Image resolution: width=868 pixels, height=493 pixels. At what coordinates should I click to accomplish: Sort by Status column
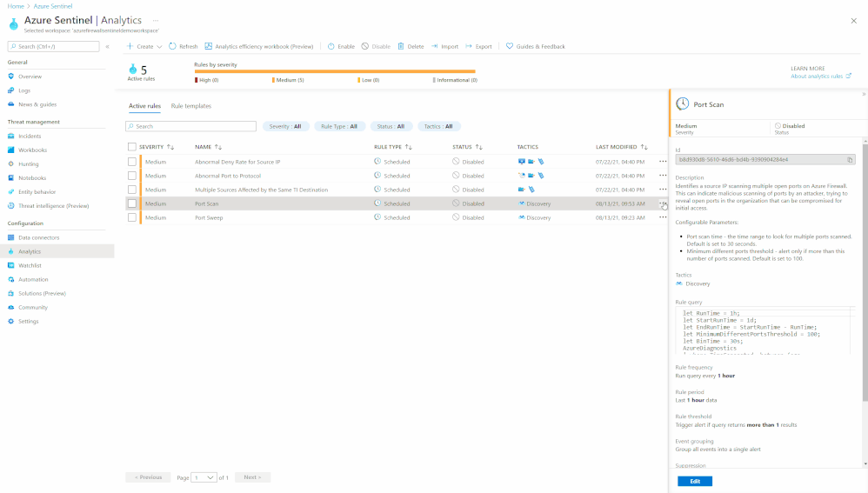pos(467,147)
